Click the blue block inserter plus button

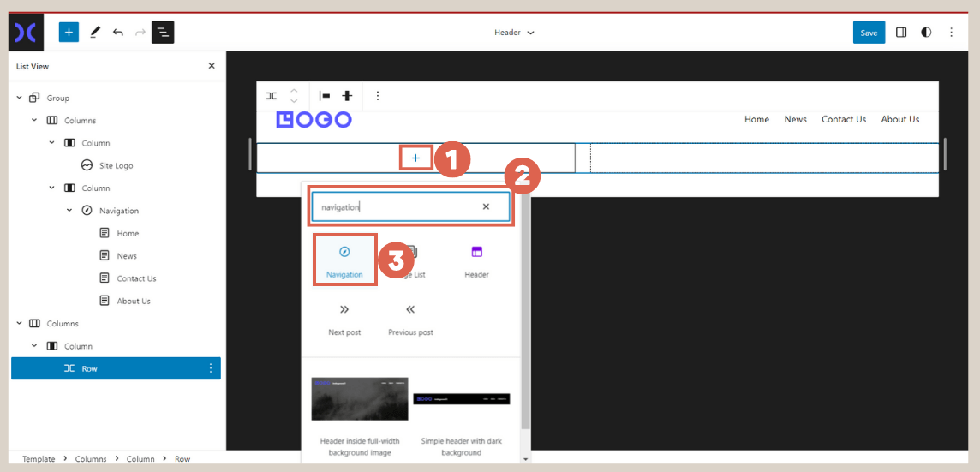point(69,33)
